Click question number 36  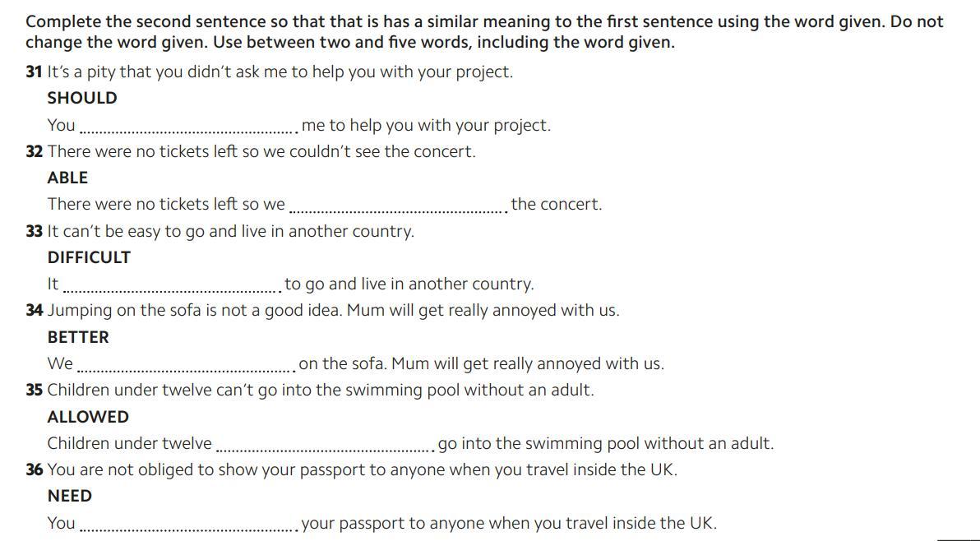(34, 469)
